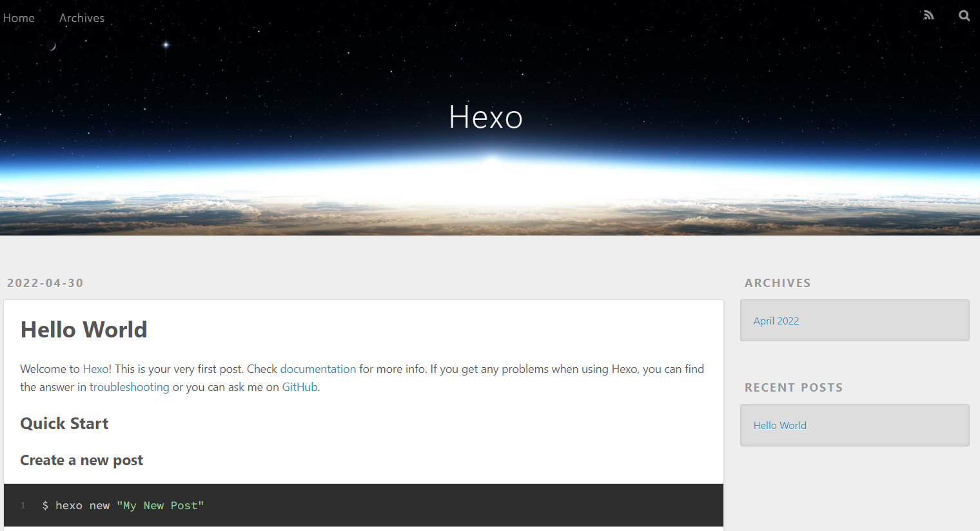980x531 pixels.
Task: Follow the Hexo link in welcome text
Action: pyautogui.click(x=95, y=369)
